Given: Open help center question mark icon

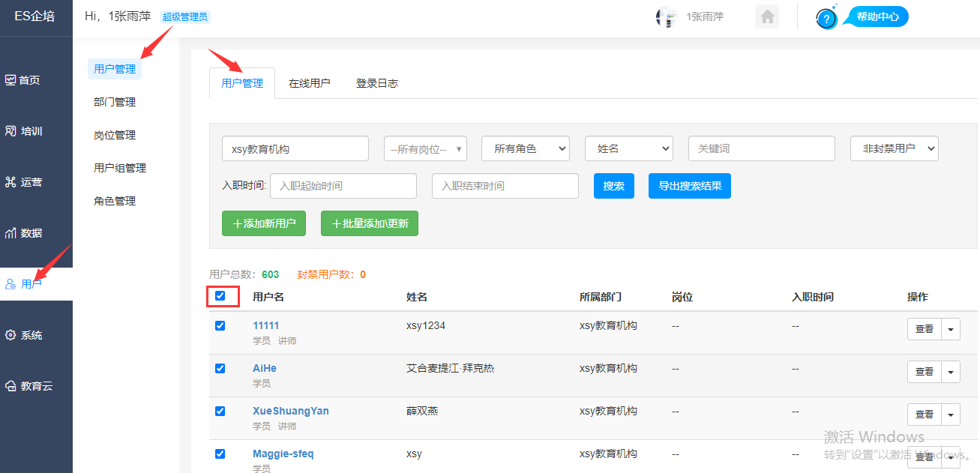Looking at the screenshot, I should pos(826,18).
